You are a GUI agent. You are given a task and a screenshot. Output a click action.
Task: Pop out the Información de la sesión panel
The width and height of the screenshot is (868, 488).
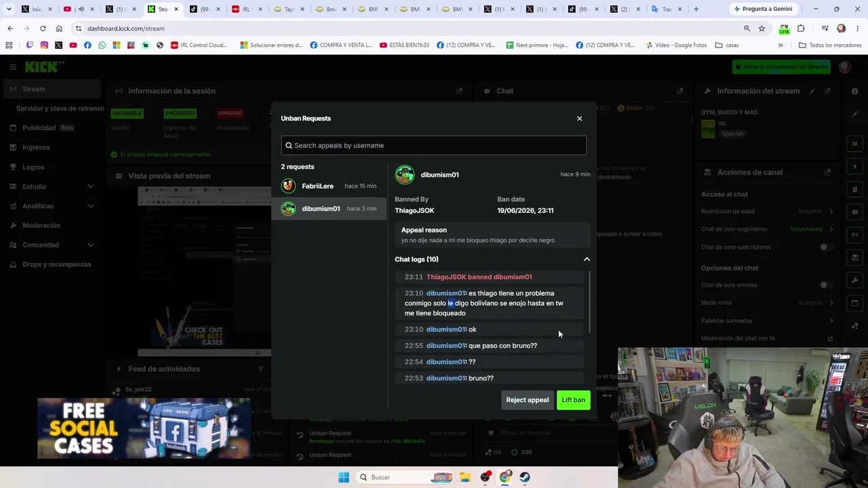pyautogui.click(x=459, y=91)
